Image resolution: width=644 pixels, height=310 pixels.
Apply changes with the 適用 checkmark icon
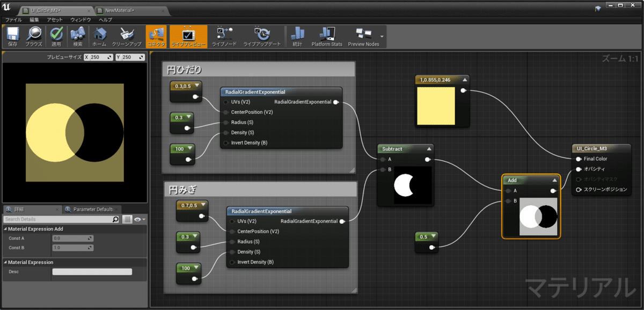(56, 34)
